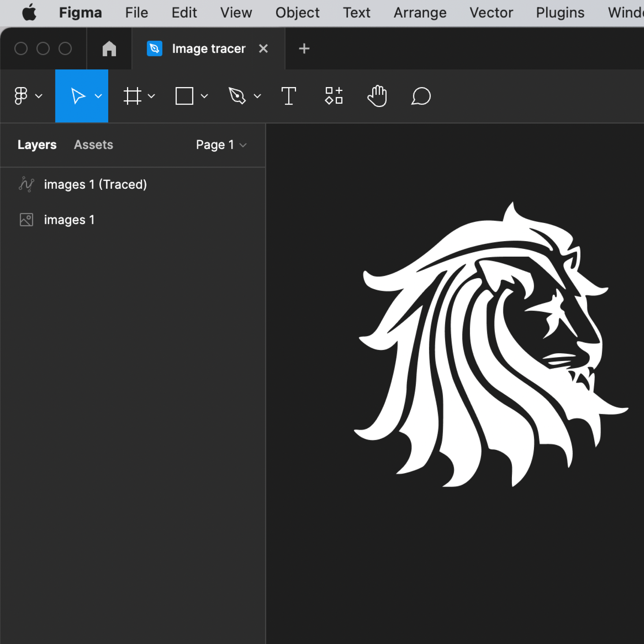The height and width of the screenshot is (644, 644).
Task: Select the Comment tool
Action: [421, 96]
